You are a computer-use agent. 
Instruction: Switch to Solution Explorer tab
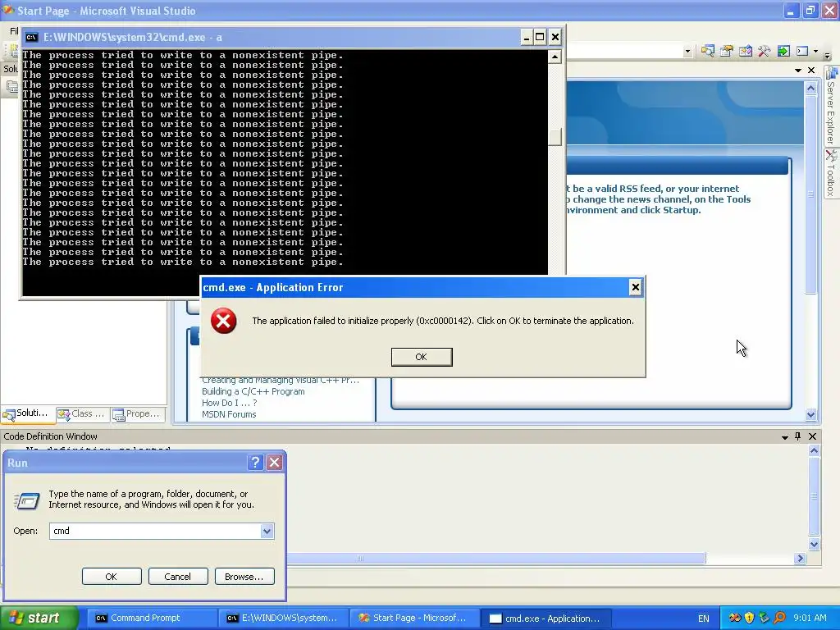tap(26, 413)
